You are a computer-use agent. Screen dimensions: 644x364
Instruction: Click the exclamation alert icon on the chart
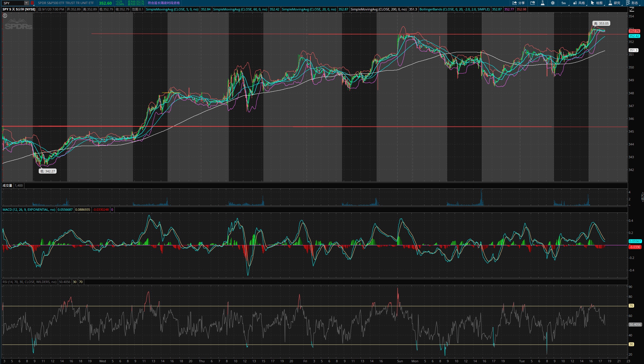pyautogui.click(x=5, y=16)
